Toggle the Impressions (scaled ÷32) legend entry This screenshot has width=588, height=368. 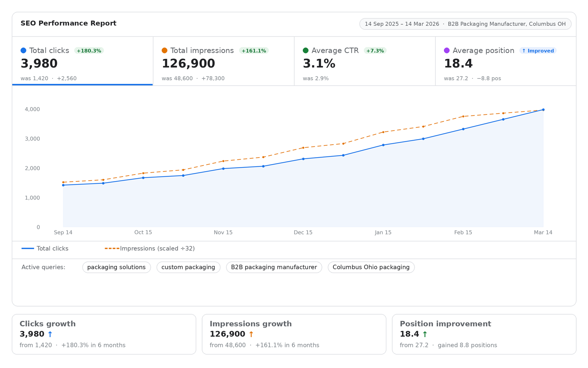[150, 248]
